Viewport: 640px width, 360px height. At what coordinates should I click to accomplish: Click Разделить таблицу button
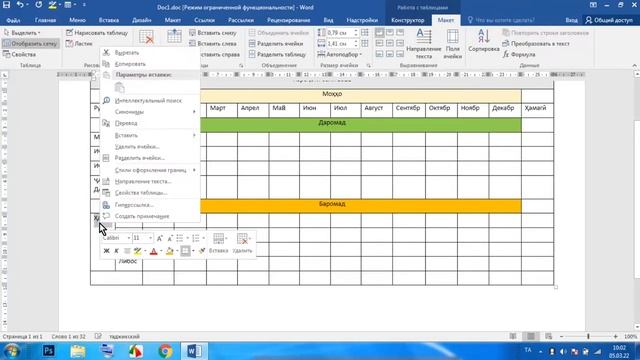point(277,54)
